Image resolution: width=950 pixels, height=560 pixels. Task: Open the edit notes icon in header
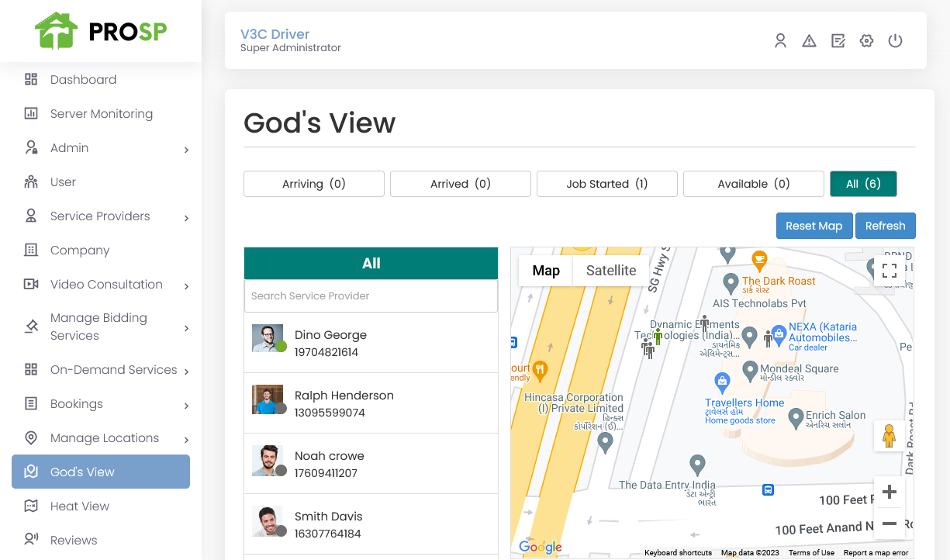point(838,41)
